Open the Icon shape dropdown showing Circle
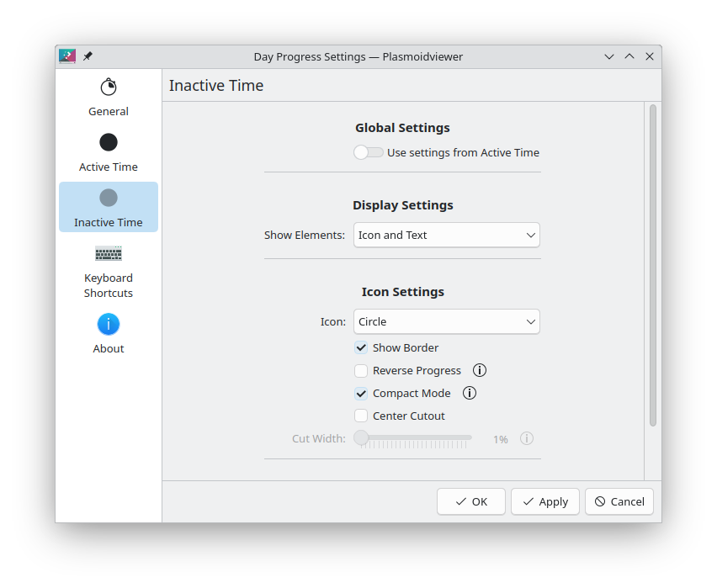The width and height of the screenshot is (717, 588). point(447,322)
